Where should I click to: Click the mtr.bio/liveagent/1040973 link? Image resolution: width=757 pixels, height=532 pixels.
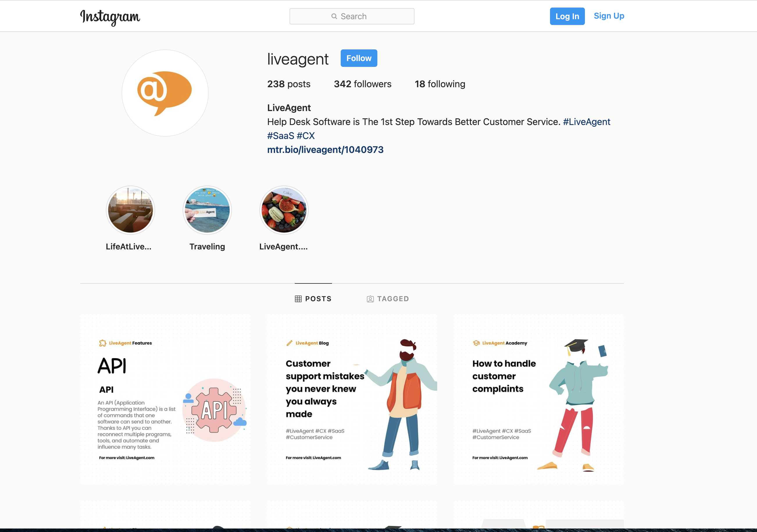pyautogui.click(x=325, y=150)
